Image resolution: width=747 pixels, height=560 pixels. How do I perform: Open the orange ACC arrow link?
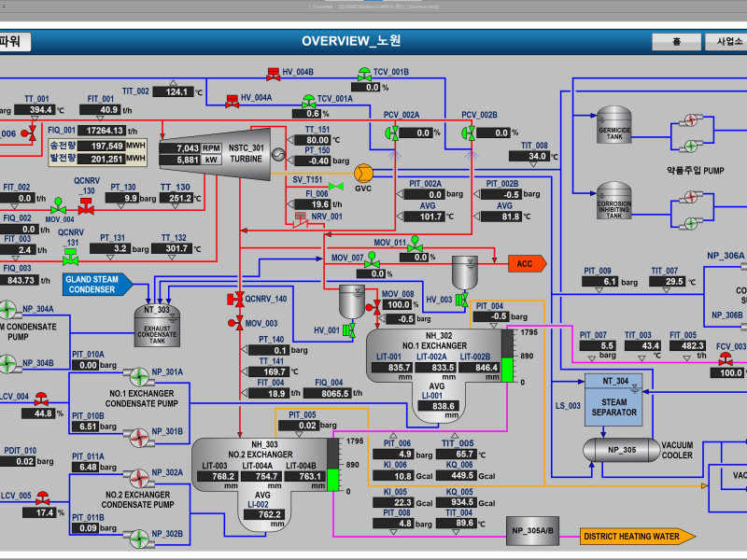(528, 264)
